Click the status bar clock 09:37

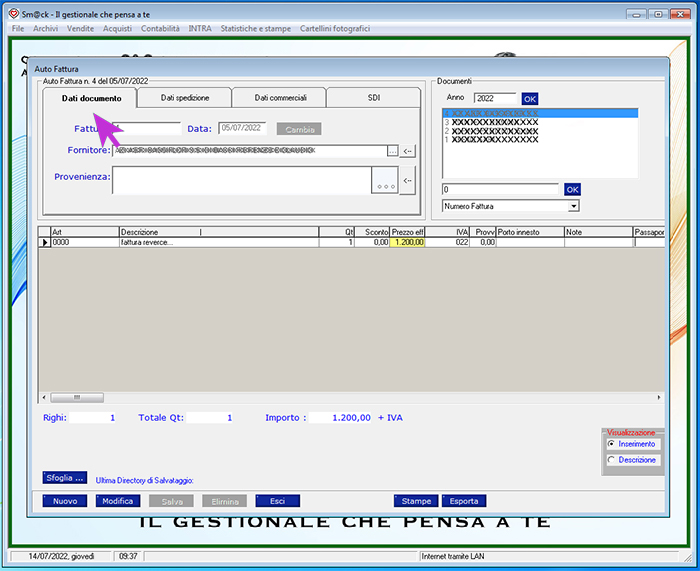tap(128, 556)
